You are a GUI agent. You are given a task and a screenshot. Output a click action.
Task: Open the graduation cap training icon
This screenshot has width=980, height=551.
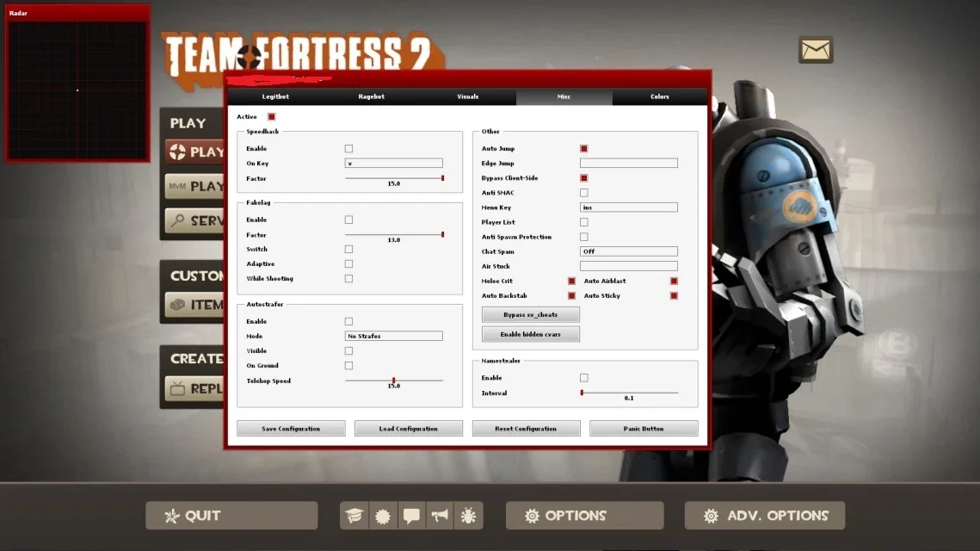point(354,516)
